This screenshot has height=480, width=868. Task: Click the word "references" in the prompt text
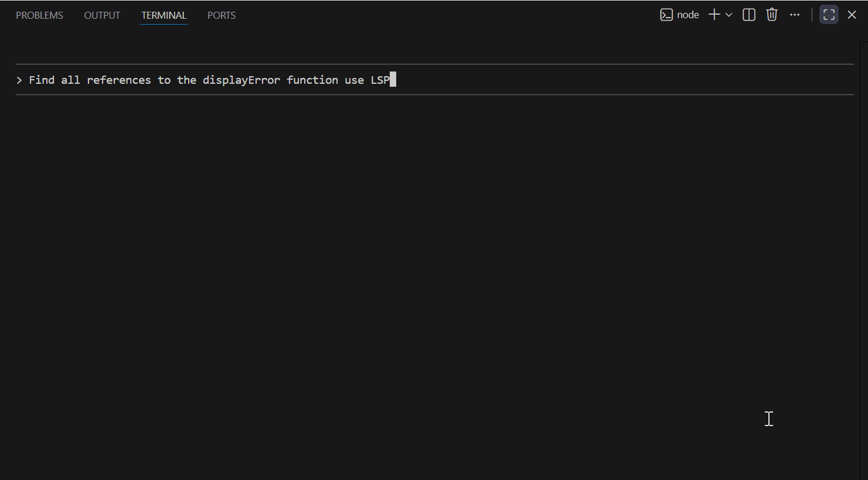coord(118,80)
